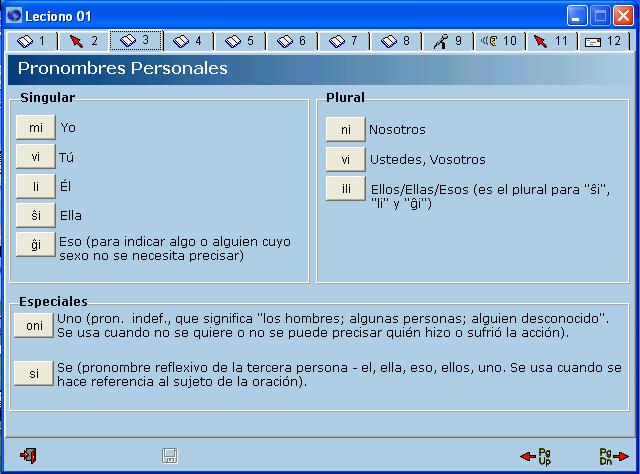Click the 'Tú' translation label
Image resolution: width=640 pixels, height=474 pixels.
67,157
